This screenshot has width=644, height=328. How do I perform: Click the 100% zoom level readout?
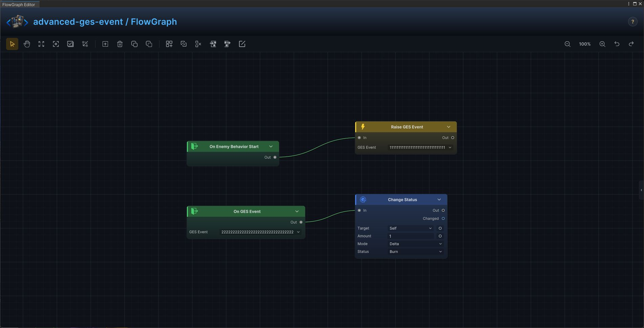pyautogui.click(x=585, y=44)
